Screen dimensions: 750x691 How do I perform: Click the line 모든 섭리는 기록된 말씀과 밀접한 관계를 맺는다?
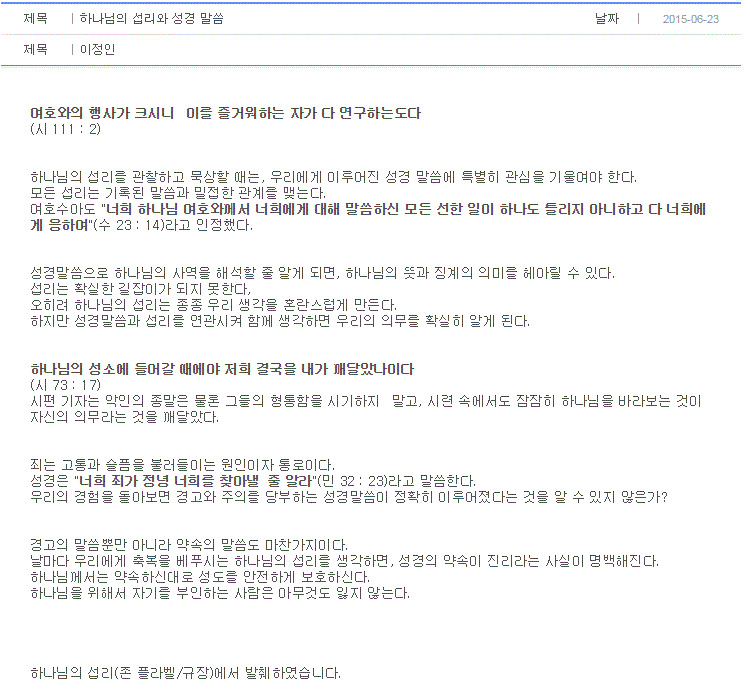(178, 193)
